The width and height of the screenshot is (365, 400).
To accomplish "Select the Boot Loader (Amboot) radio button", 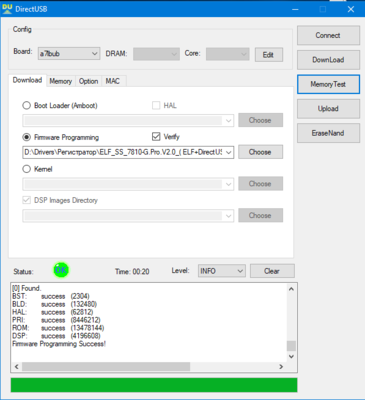I will coord(26,106).
